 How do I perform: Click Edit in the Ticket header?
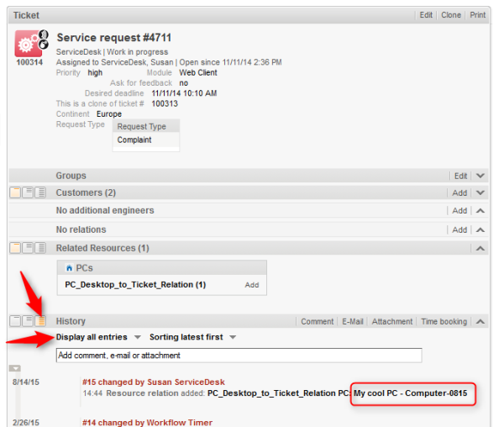tap(426, 15)
